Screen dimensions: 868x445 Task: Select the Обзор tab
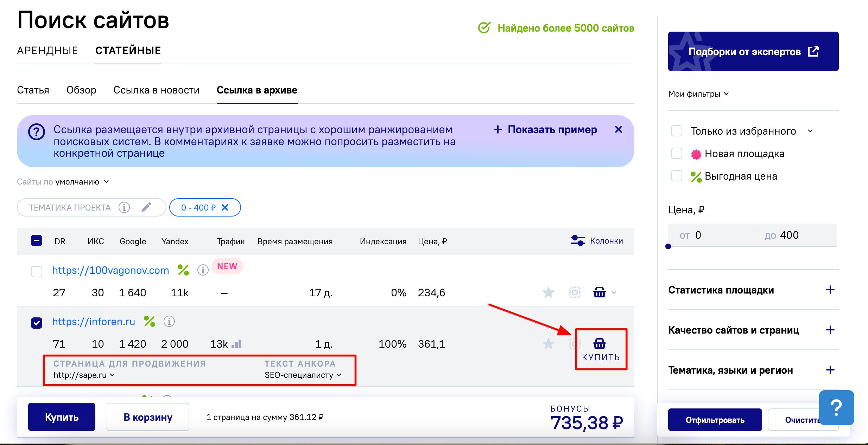(81, 90)
